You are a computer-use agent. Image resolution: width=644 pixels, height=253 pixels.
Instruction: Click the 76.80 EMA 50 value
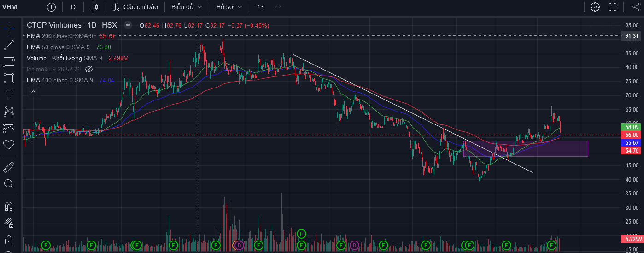tap(103, 47)
